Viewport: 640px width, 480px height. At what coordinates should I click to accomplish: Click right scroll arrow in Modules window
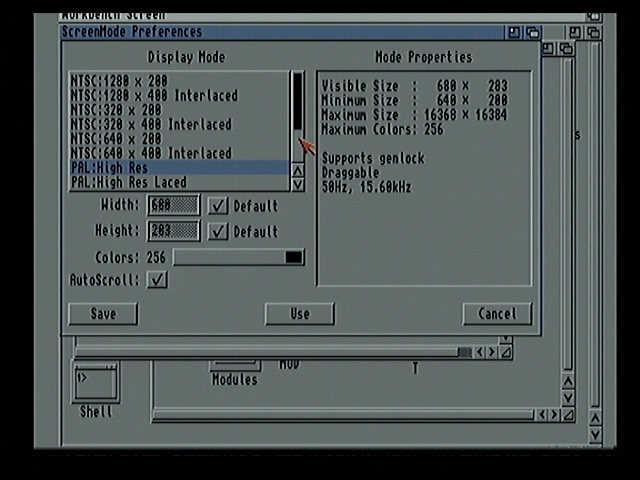(554, 415)
